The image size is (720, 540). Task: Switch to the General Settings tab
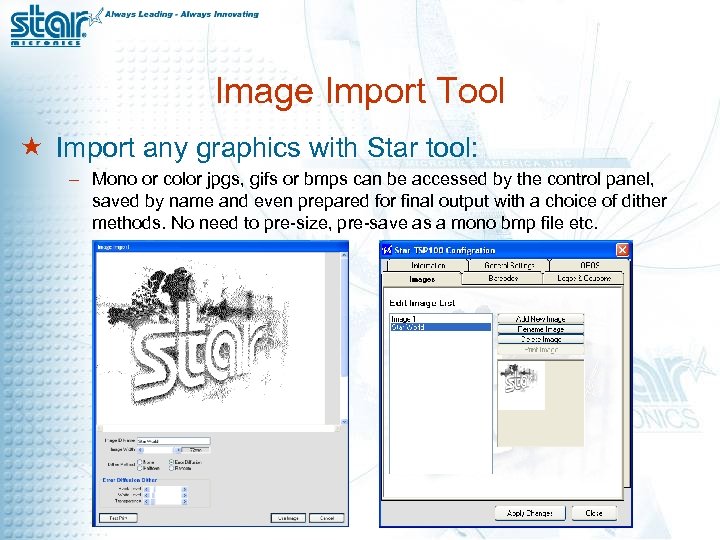point(509,265)
